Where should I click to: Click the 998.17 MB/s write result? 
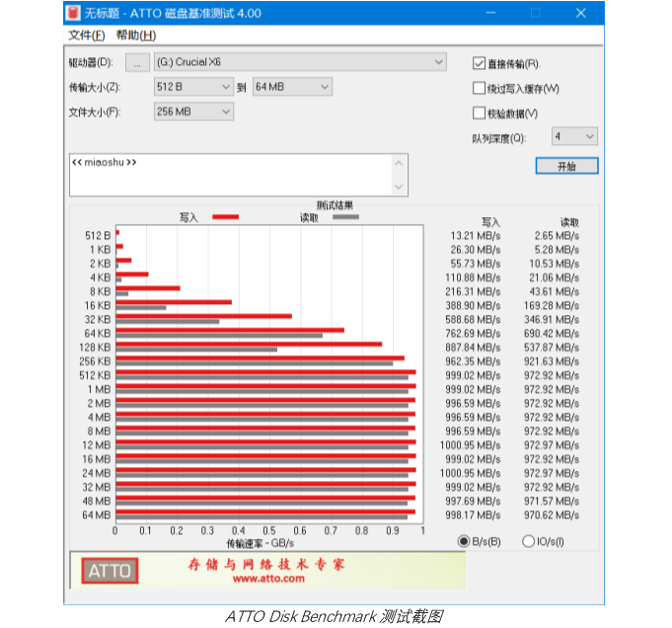click(x=473, y=515)
